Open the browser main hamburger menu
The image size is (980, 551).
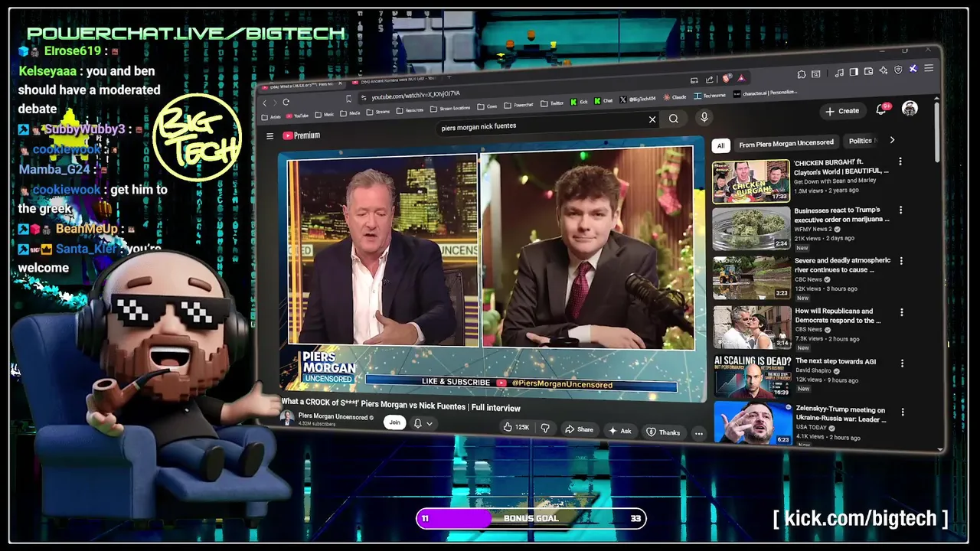[x=929, y=68]
